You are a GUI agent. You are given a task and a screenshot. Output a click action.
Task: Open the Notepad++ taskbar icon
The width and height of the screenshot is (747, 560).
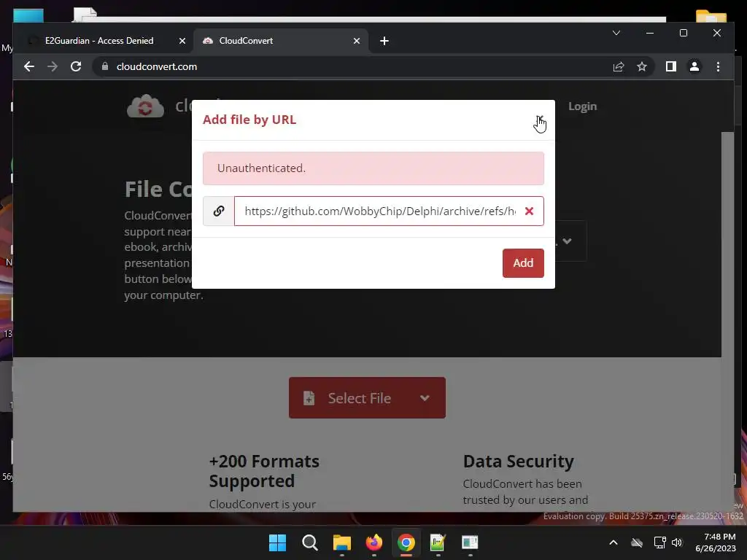[x=438, y=542]
